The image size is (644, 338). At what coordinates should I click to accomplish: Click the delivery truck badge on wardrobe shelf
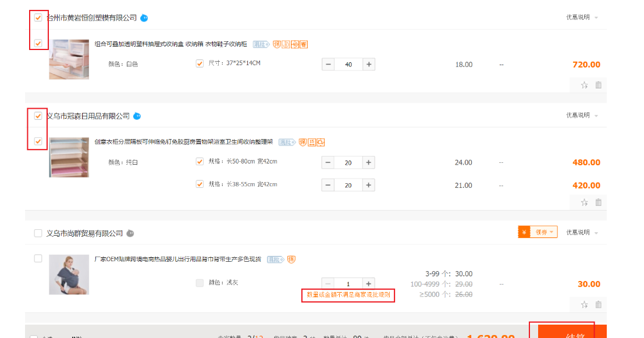coord(321,143)
